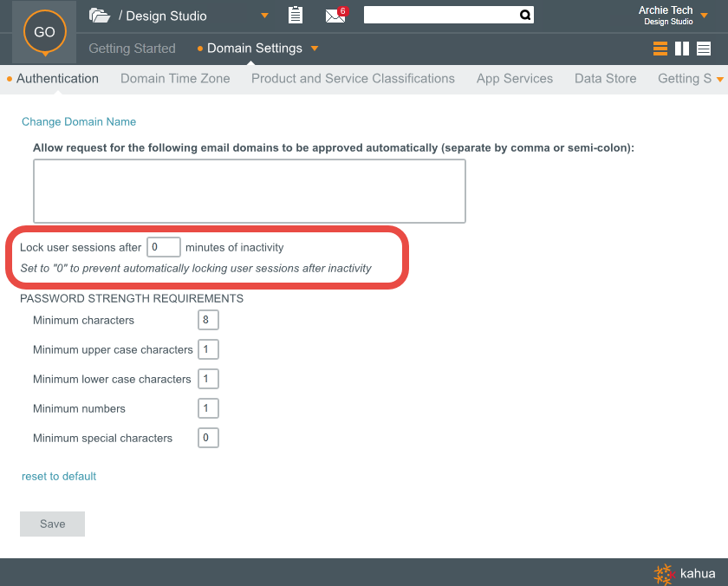Viewport: 728px width, 586px height.
Task: Expand the Domain Settings dropdown arrow
Action: tap(315, 49)
